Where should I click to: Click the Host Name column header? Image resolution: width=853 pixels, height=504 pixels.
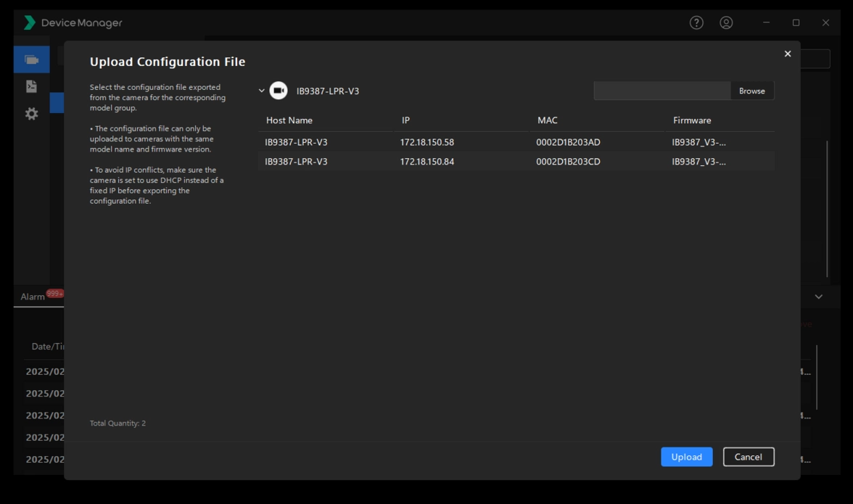pyautogui.click(x=289, y=120)
